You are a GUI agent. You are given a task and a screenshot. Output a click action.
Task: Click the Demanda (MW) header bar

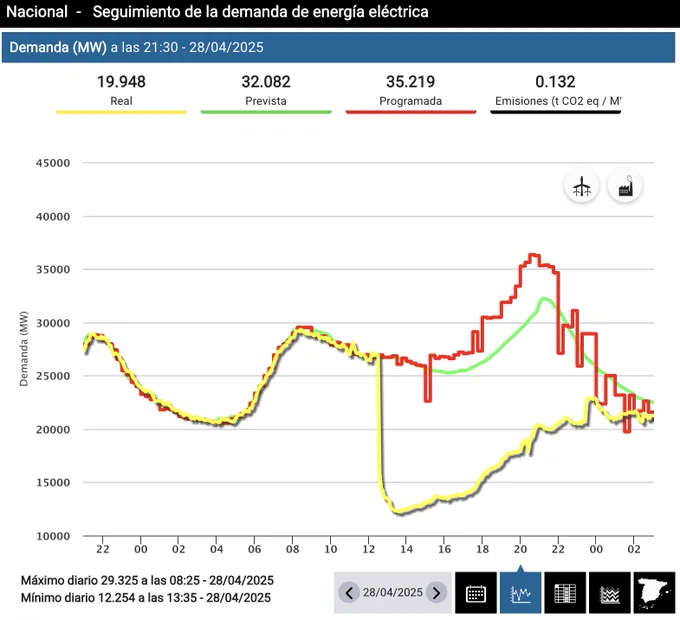coord(338,47)
